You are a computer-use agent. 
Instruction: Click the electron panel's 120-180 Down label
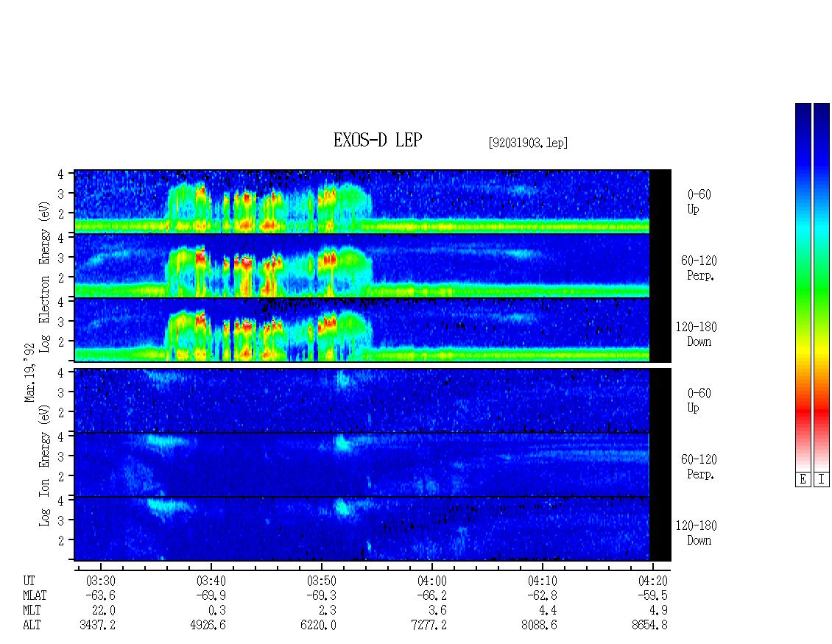tap(697, 334)
